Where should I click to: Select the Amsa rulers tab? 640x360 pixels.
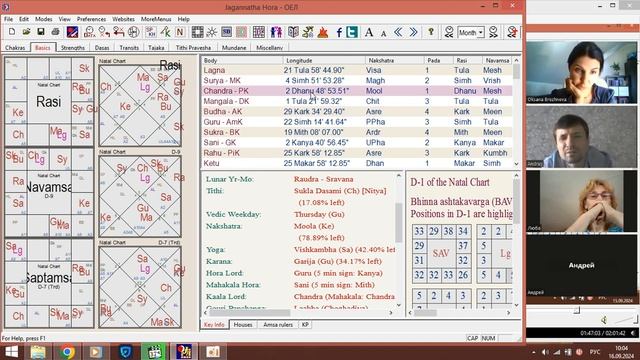[278, 325]
